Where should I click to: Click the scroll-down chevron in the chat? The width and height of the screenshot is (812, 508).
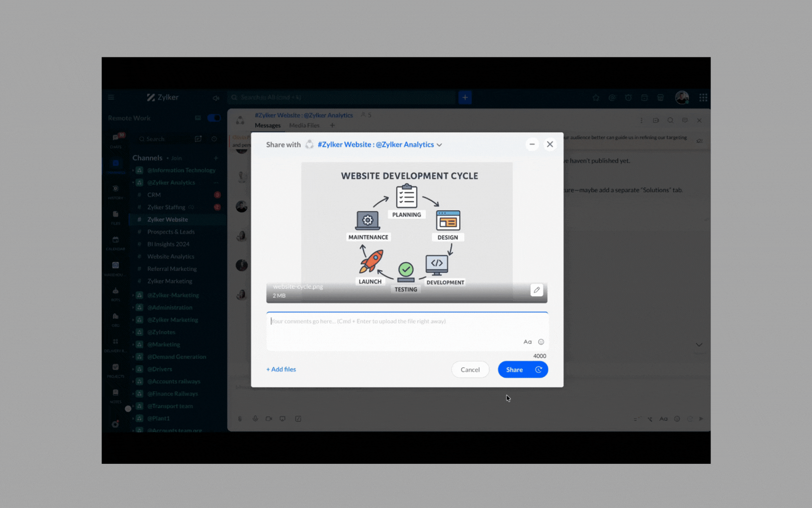pyautogui.click(x=699, y=345)
